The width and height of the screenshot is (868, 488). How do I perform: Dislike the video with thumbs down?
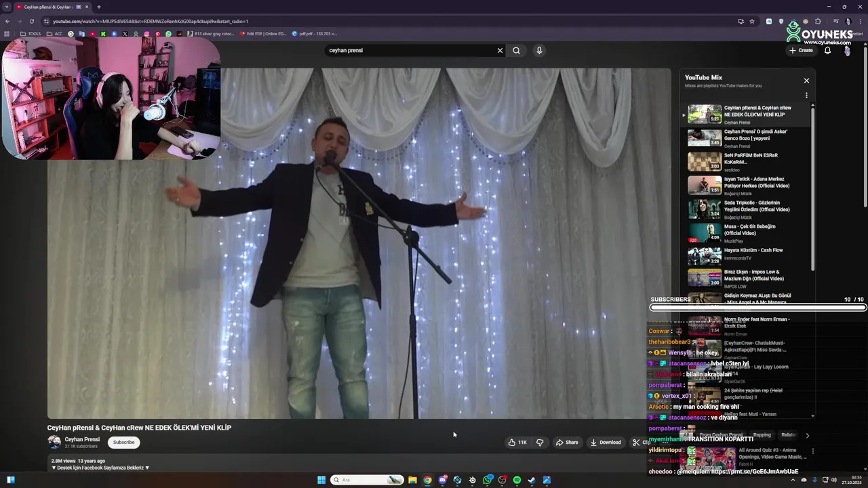(540, 443)
